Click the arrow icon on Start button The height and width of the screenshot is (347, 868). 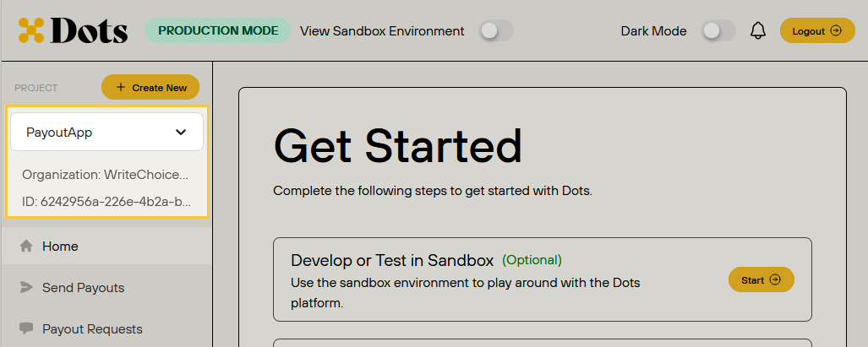coord(776,280)
